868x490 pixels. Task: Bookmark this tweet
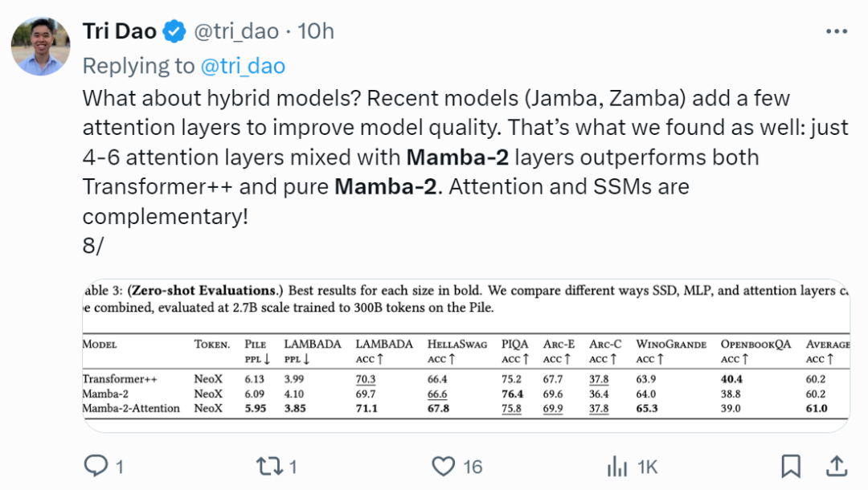click(791, 466)
